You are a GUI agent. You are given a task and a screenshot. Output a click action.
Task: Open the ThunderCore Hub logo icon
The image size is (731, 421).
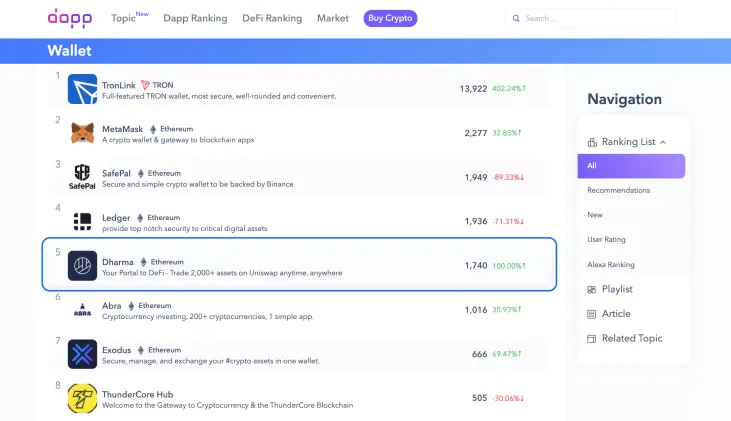pos(83,398)
